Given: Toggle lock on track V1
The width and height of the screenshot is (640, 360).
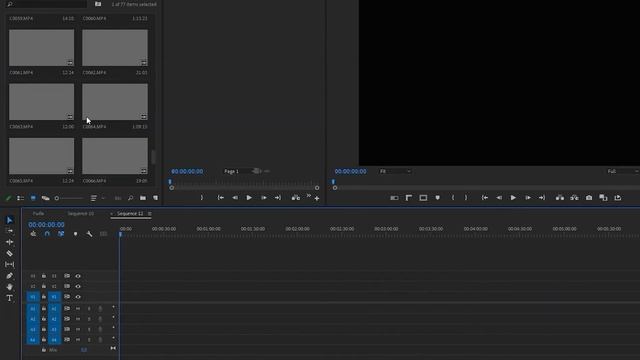Looking at the screenshot, I should (44, 297).
